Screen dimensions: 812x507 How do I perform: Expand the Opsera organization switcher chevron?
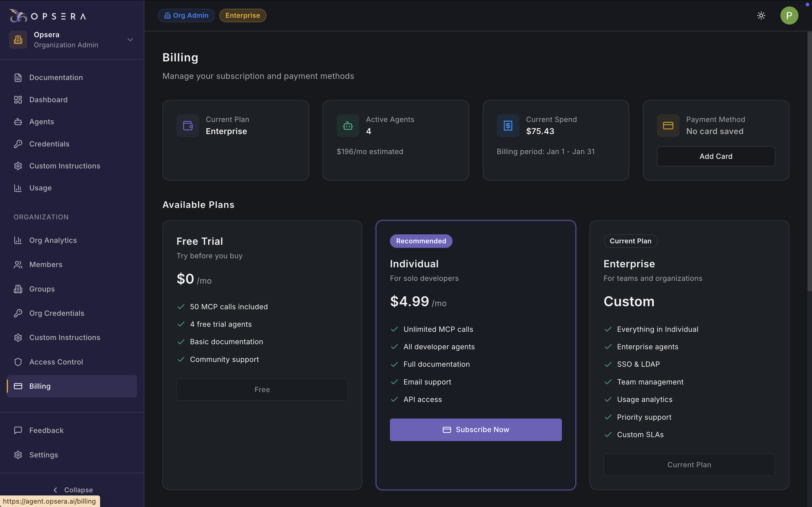click(130, 39)
